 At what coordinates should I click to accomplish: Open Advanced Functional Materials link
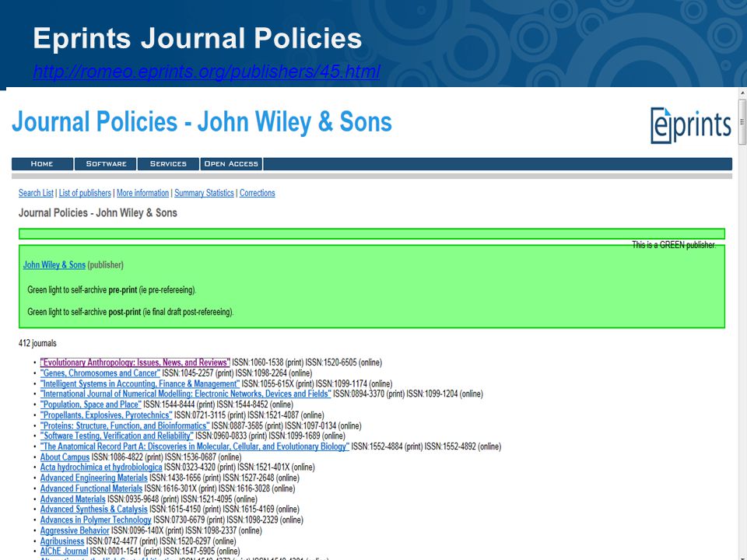pyautogui.click(x=92, y=488)
